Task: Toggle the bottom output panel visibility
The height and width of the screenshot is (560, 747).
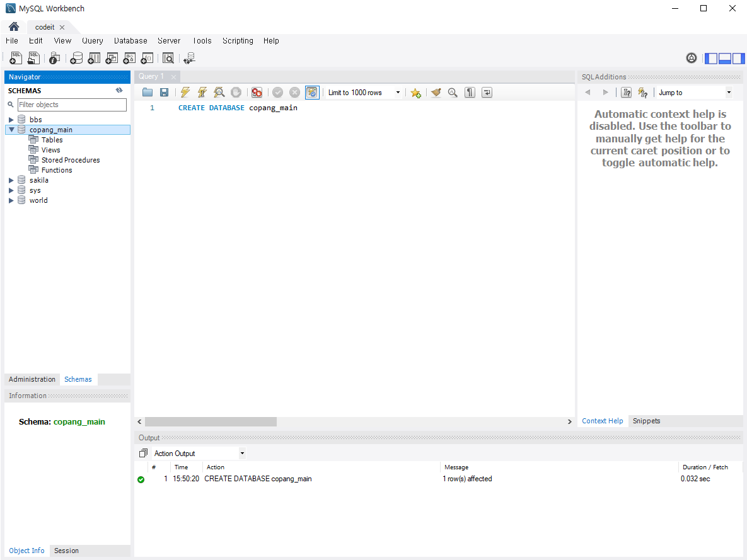Action: point(724,58)
